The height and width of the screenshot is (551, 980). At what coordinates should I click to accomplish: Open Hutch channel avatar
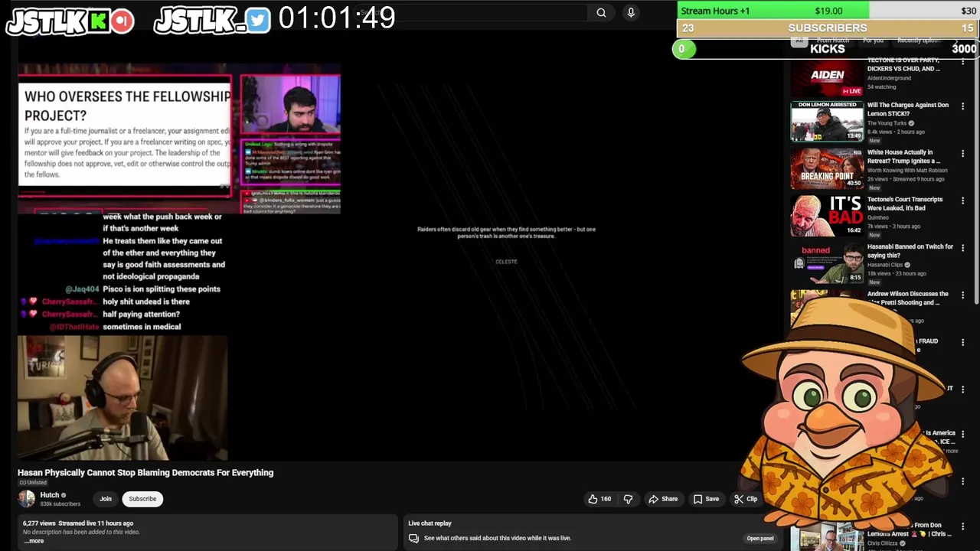[x=27, y=499]
